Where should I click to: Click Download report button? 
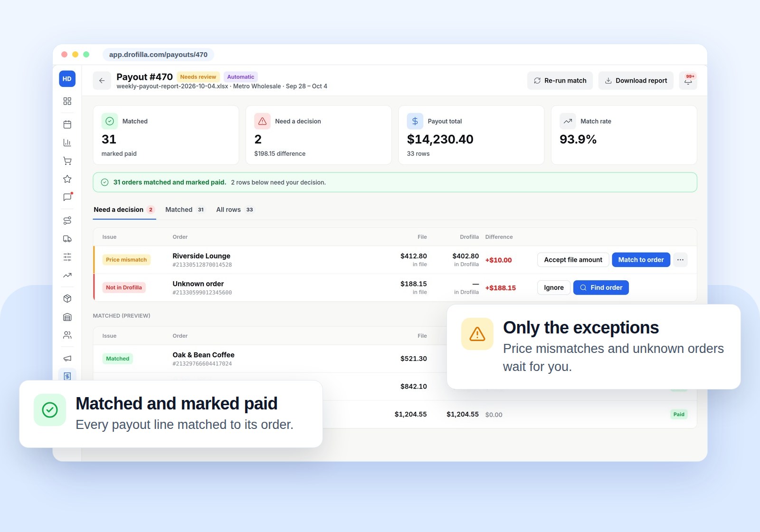coord(636,81)
